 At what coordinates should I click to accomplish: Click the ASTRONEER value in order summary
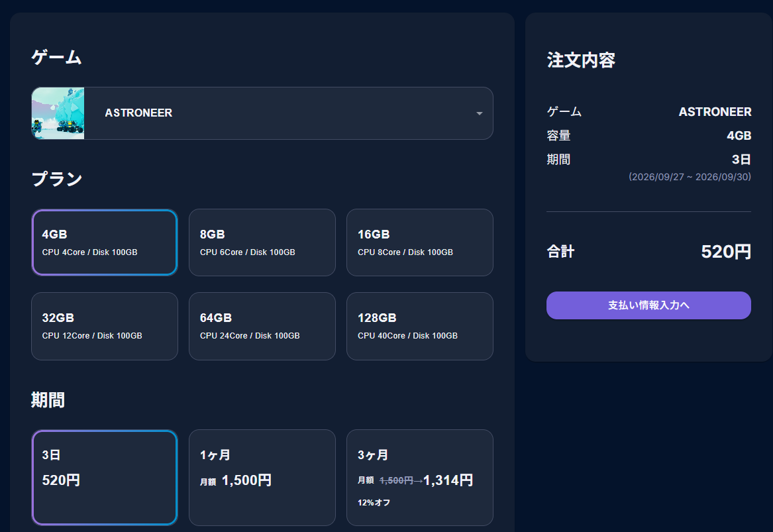coord(715,112)
